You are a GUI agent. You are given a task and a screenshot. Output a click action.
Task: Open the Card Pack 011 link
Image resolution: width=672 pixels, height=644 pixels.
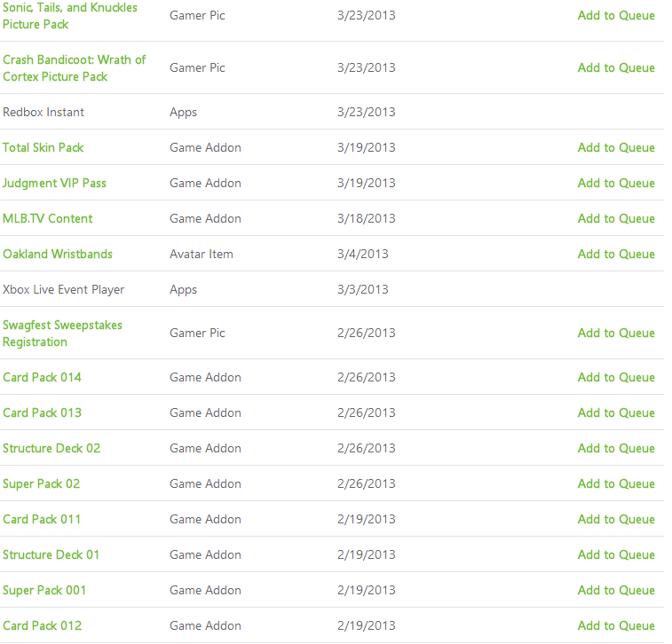[42, 520]
